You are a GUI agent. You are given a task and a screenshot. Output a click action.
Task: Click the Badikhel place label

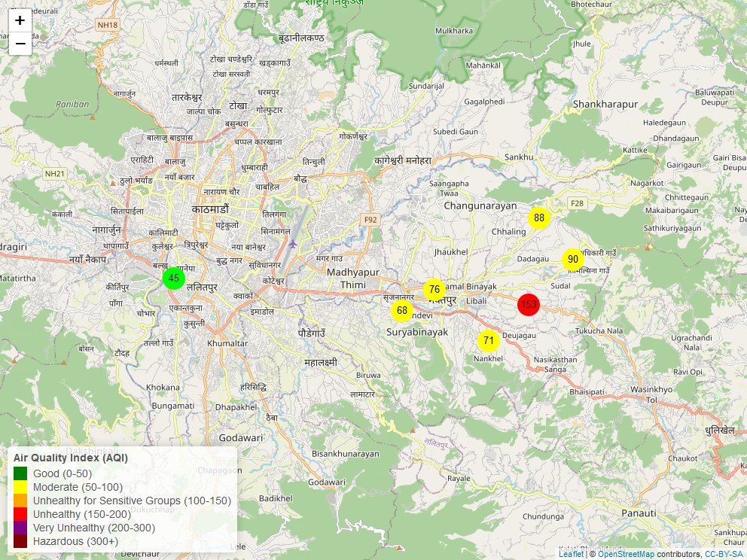coord(276,498)
